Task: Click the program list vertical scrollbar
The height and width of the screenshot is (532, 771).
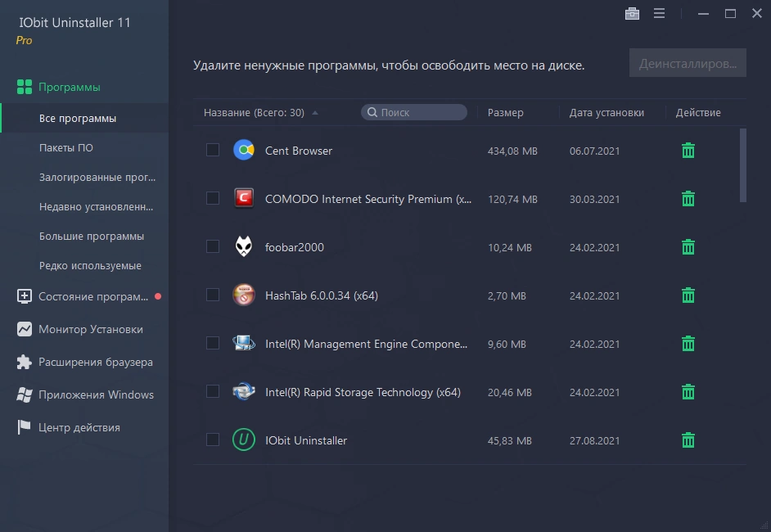Action: 743,165
